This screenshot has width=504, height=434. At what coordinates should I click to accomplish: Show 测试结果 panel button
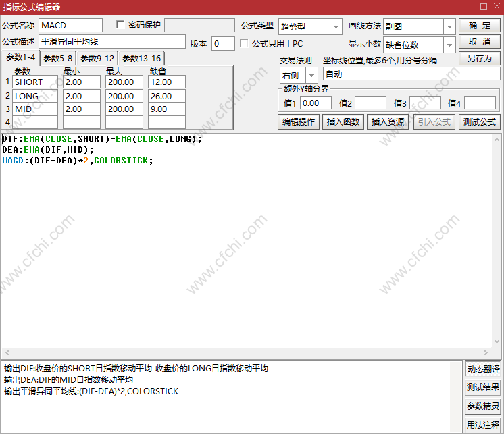[483, 387]
